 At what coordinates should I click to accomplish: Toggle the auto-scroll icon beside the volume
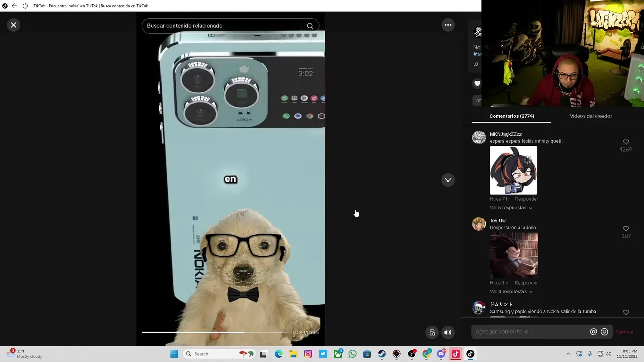pyautogui.click(x=432, y=332)
